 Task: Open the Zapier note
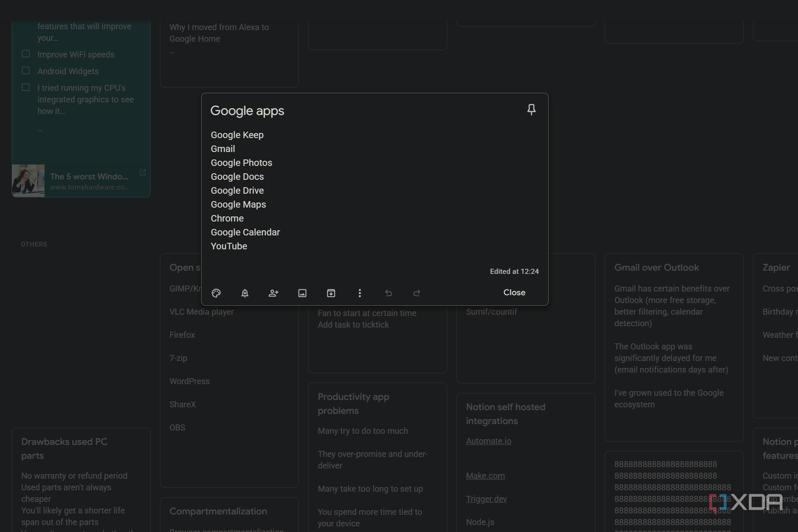coord(776,336)
